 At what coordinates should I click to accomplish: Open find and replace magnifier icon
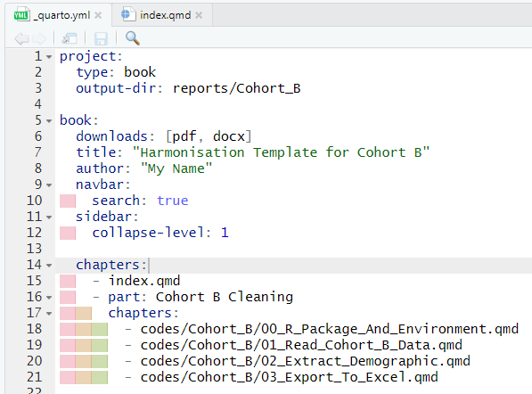[x=132, y=38]
